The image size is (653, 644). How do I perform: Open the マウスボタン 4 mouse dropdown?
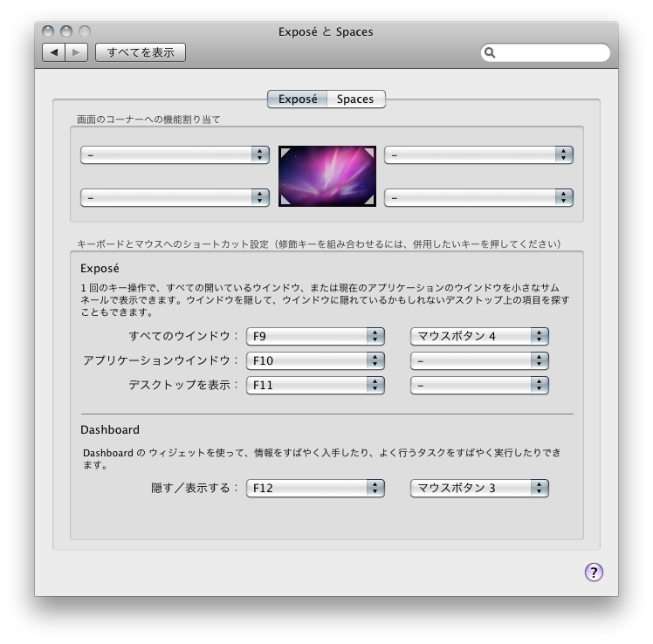[479, 336]
